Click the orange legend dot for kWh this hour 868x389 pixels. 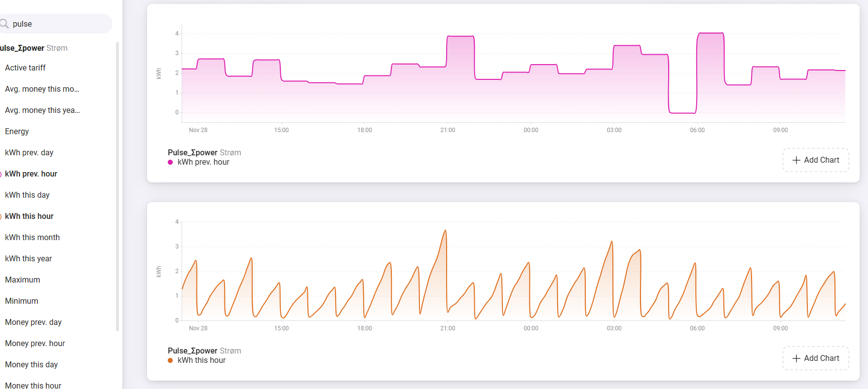170,360
